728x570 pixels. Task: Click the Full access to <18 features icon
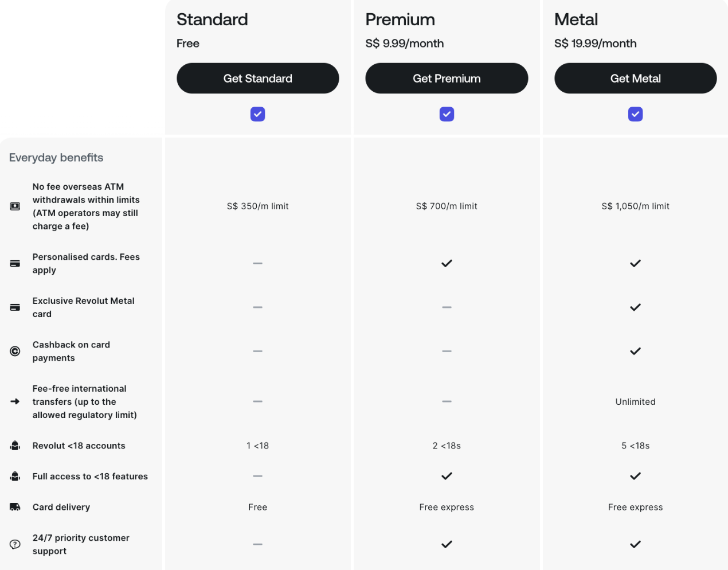[15, 476]
